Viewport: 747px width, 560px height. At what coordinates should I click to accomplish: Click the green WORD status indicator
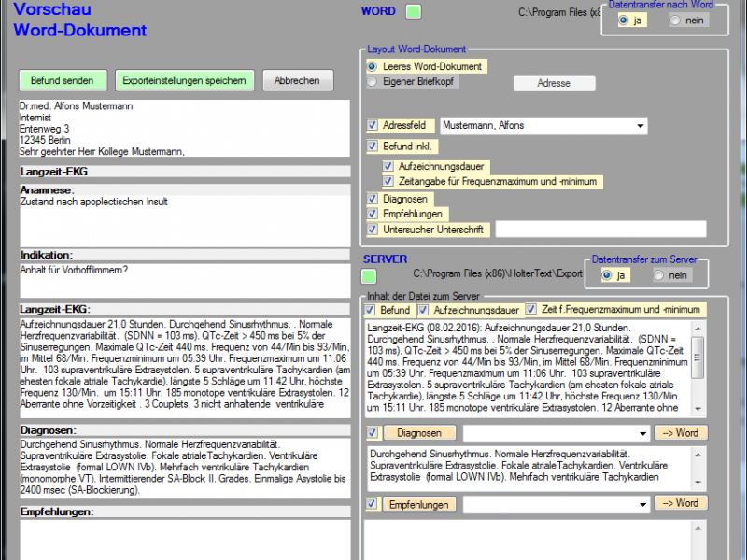413,11
